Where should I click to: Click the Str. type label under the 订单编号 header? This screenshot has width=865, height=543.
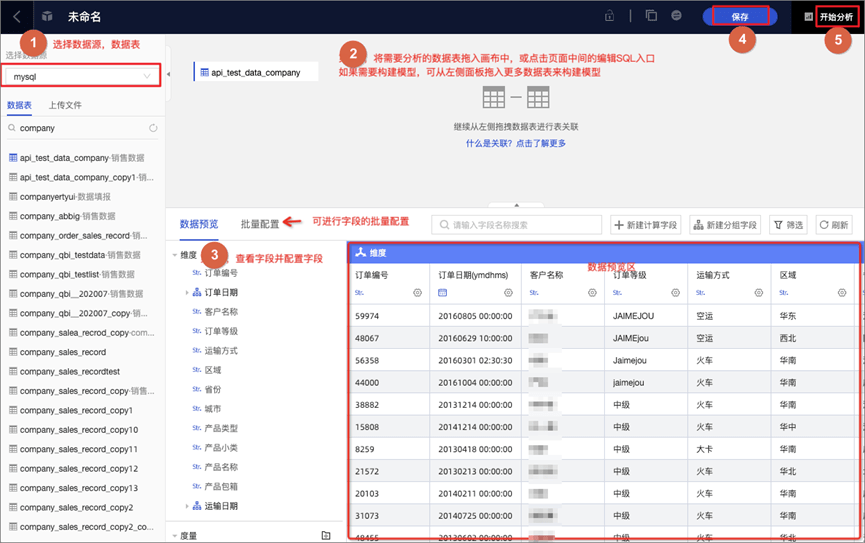click(x=359, y=293)
